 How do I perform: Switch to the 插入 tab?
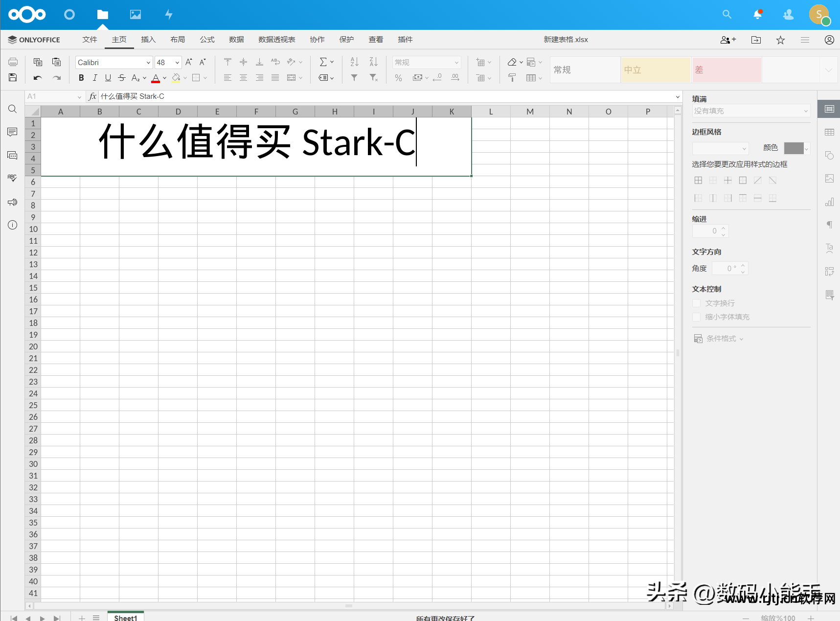click(x=148, y=40)
